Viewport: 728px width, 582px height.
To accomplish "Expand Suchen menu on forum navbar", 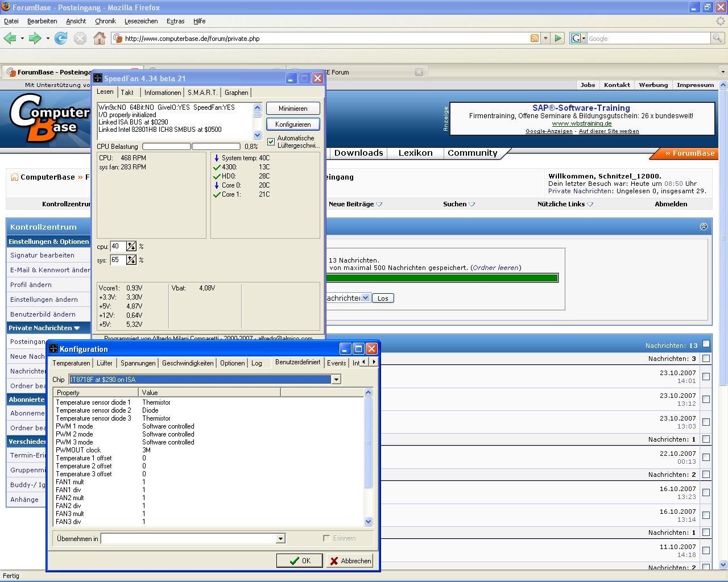I will click(x=471, y=204).
